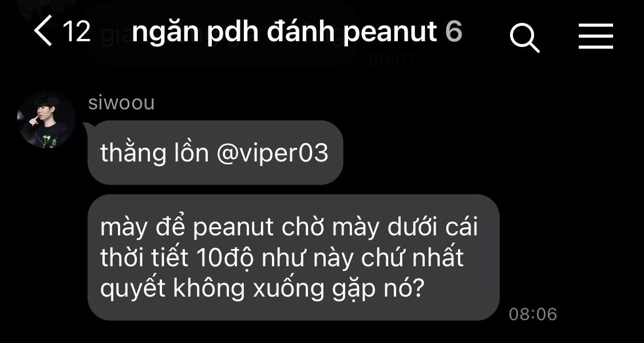Tap the unread count 12 beside back arrow

pyautogui.click(x=76, y=31)
